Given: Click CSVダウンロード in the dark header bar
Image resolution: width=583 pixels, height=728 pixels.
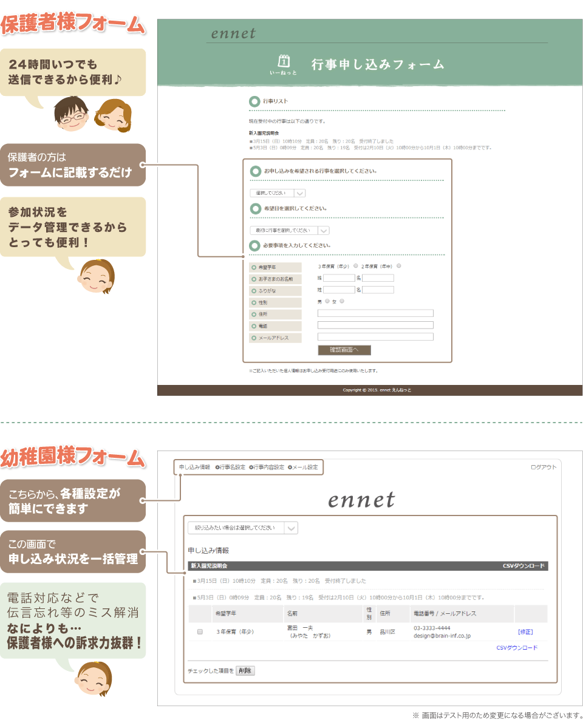Looking at the screenshot, I should pos(523,566).
